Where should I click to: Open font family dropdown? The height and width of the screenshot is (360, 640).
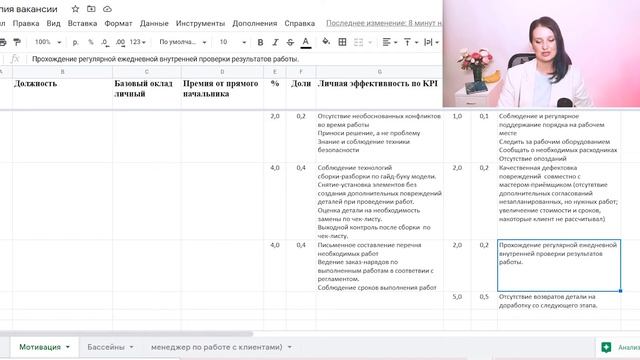[182, 42]
